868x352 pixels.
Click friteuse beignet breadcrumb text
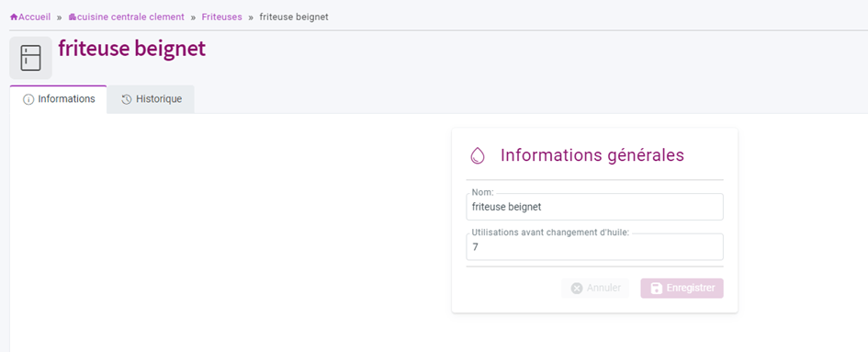294,17
